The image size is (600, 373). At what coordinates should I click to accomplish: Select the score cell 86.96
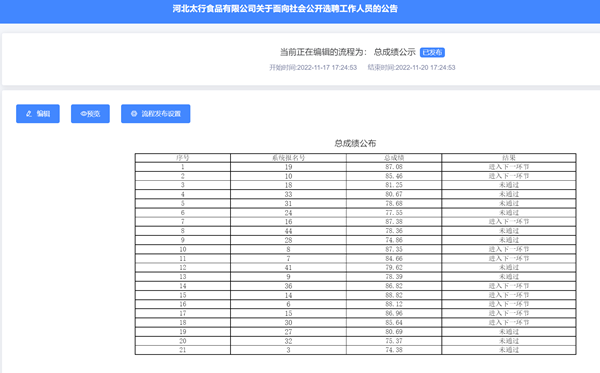pyautogui.click(x=394, y=313)
